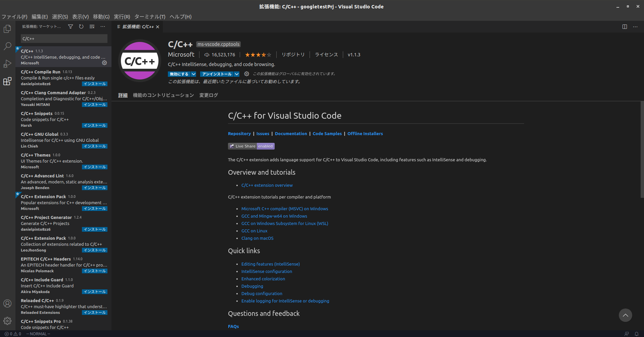
Task: Open the 表示(V) menu
Action: pos(81,17)
